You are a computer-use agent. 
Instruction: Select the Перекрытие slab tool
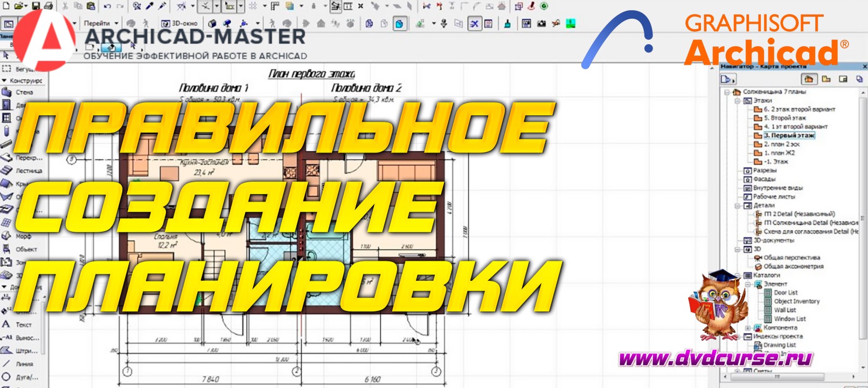(22, 158)
